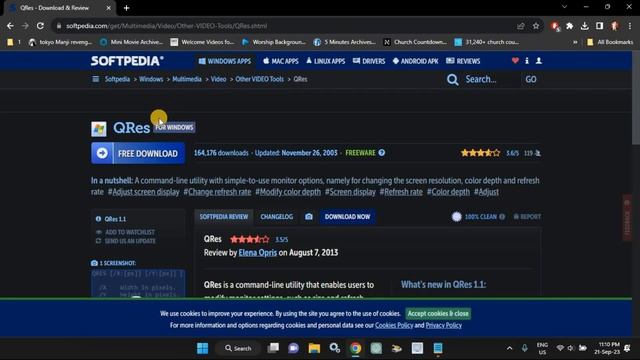
Task: Open the Cookies Policy link
Action: point(394,325)
